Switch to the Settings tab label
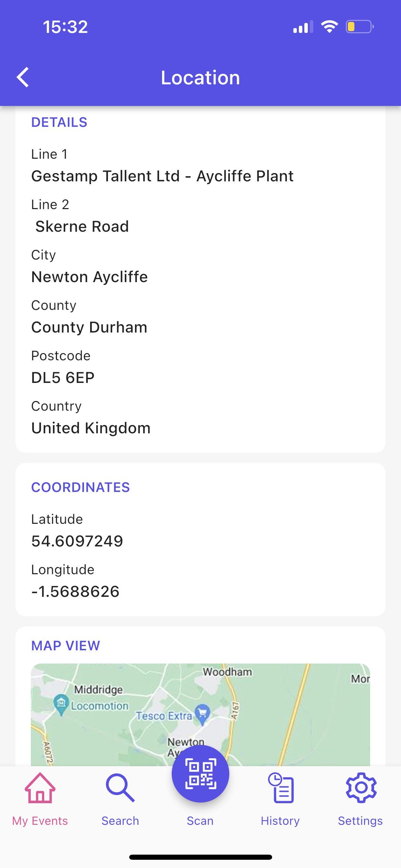This screenshot has width=401, height=868. (360, 821)
